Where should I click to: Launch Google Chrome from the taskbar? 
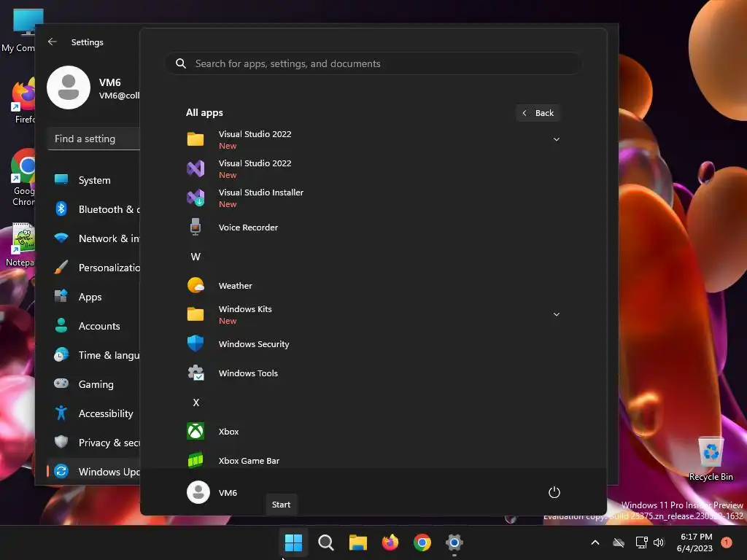pyautogui.click(x=422, y=542)
